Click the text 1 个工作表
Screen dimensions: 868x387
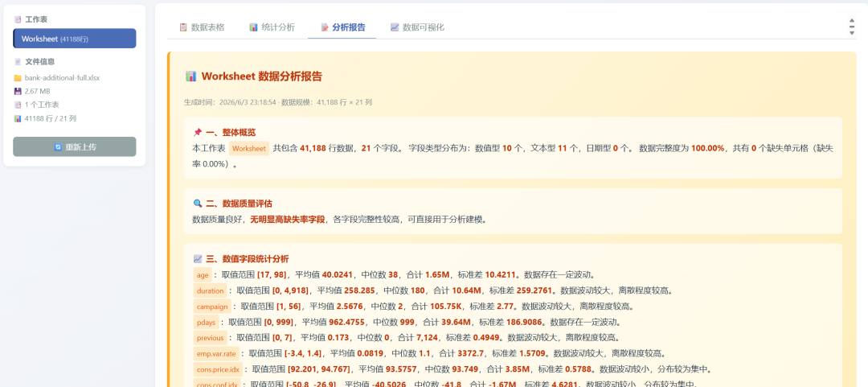click(42, 105)
